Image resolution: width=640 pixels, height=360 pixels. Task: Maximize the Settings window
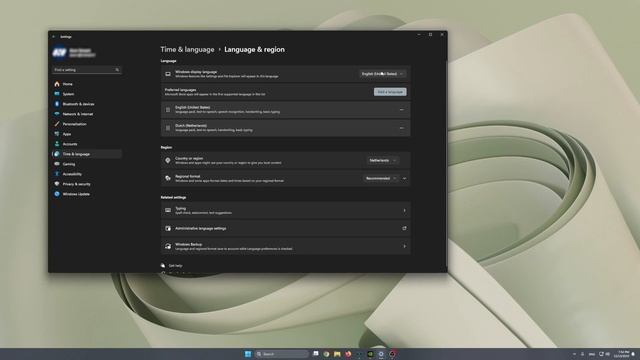tap(430, 35)
